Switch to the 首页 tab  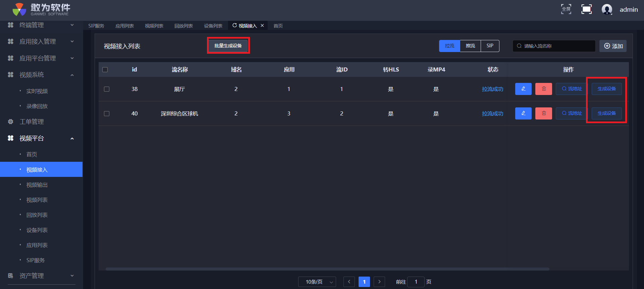coord(278,26)
